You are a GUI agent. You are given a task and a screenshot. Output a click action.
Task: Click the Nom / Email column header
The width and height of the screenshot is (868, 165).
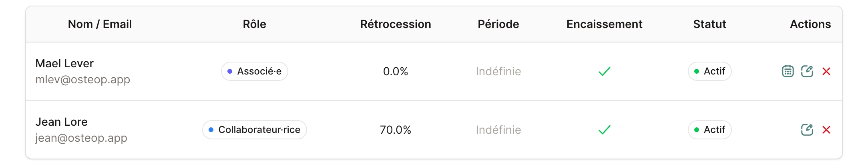pos(100,24)
